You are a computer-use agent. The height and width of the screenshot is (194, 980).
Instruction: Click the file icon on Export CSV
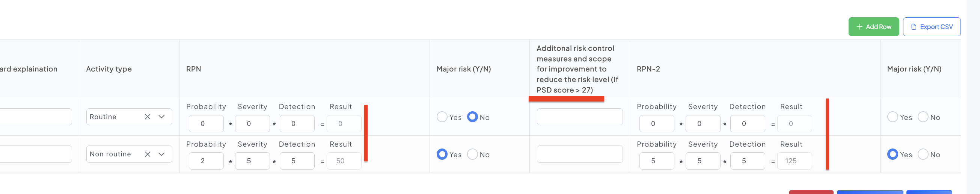click(x=914, y=27)
